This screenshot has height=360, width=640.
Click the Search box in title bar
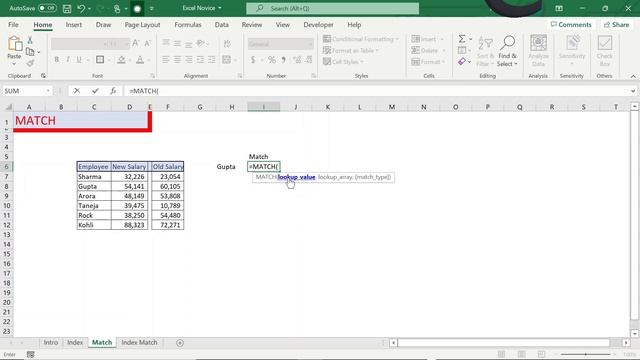pyautogui.click(x=333, y=8)
